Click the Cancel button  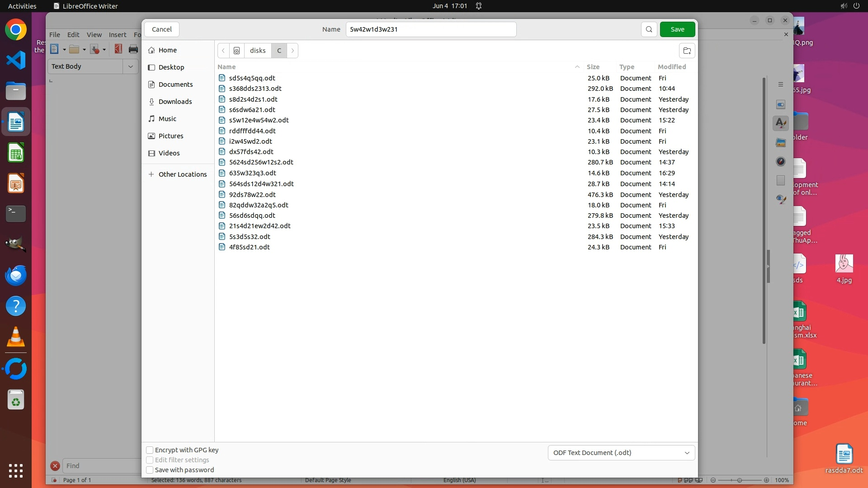[x=162, y=29]
